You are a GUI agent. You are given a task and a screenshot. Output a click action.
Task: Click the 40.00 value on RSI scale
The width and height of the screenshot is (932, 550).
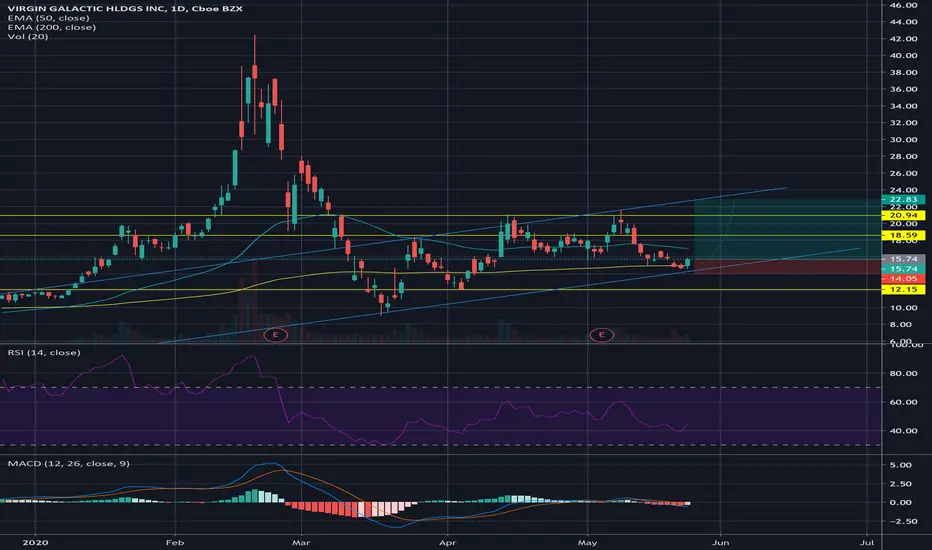(903, 430)
